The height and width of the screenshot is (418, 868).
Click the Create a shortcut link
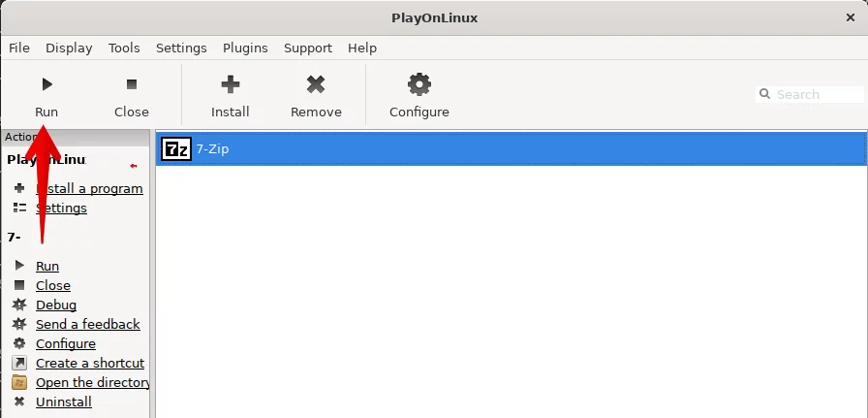(90, 363)
